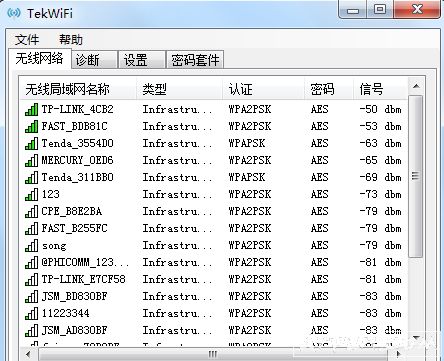Click horizontal scrollbar right arrow
Viewport: 444px width, 361px height.
tap(398, 354)
